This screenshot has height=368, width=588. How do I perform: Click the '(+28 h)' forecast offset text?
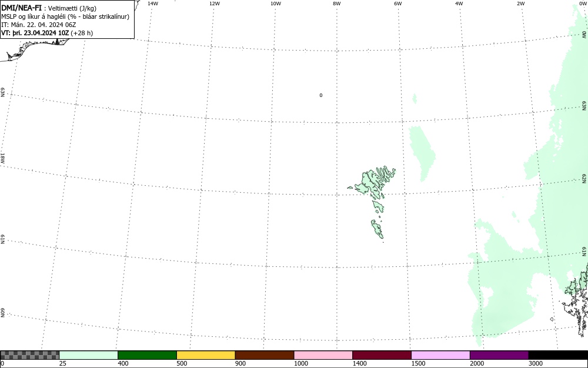(82, 33)
